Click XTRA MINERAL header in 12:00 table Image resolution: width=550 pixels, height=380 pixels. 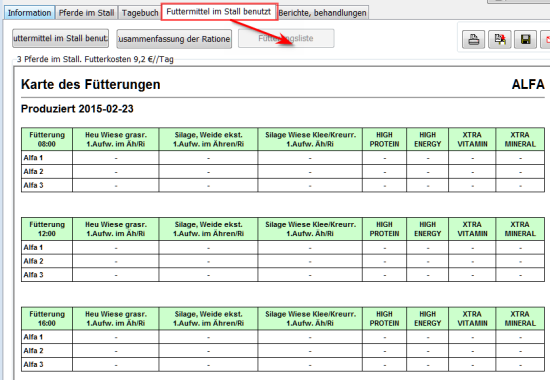pyautogui.click(x=520, y=229)
